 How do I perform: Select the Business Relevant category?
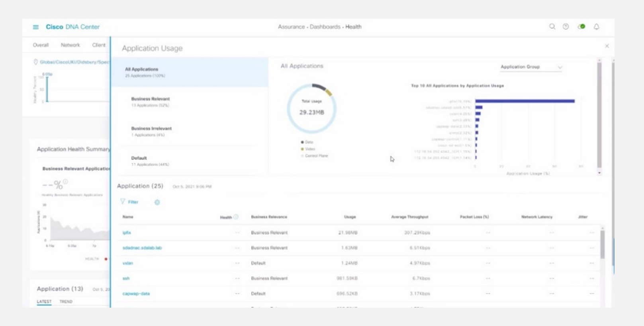(190, 102)
